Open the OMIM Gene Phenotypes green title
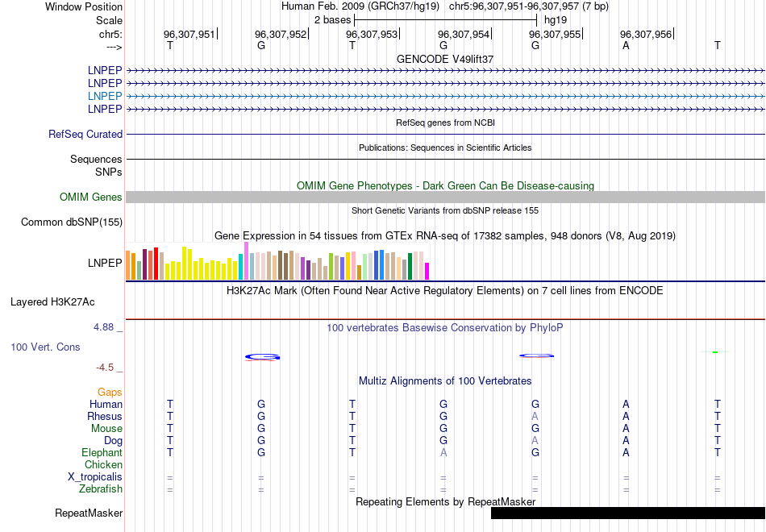 pos(445,185)
